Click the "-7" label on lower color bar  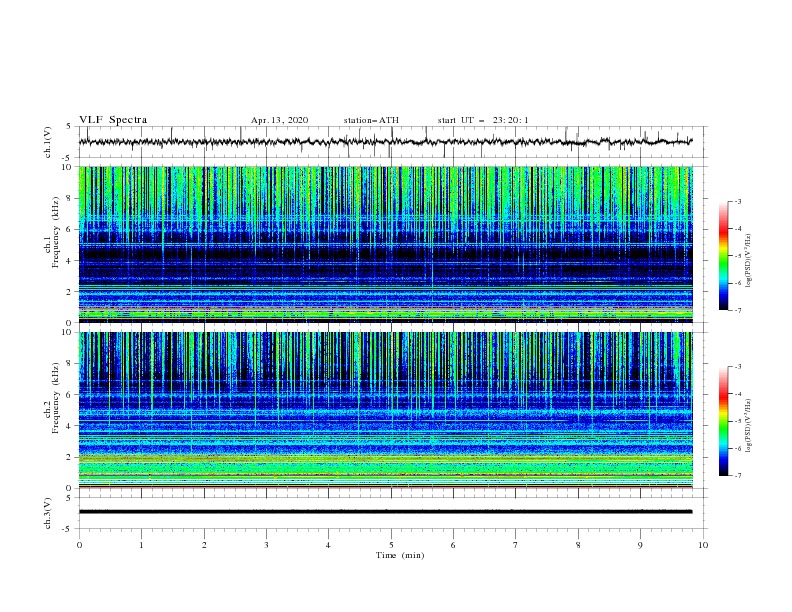(x=738, y=476)
